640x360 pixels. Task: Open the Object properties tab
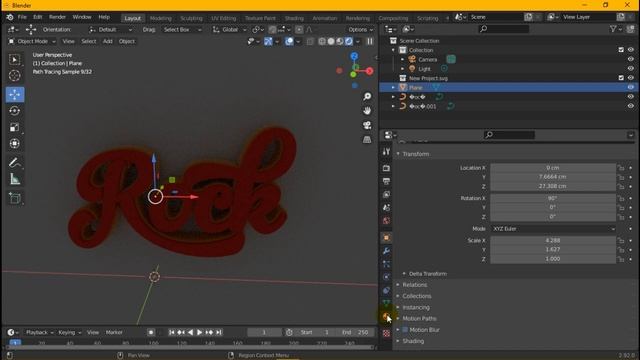(386, 238)
